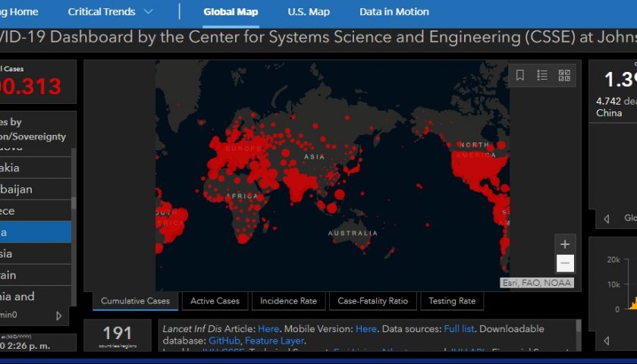Expand the Critical Trends dropdown
This screenshot has width=637, height=364.
[148, 12]
